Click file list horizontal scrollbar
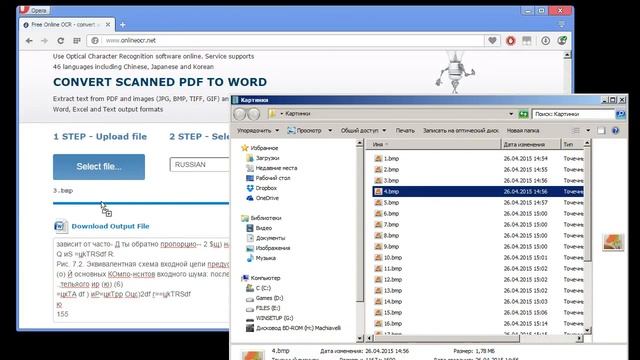 pos(447,338)
